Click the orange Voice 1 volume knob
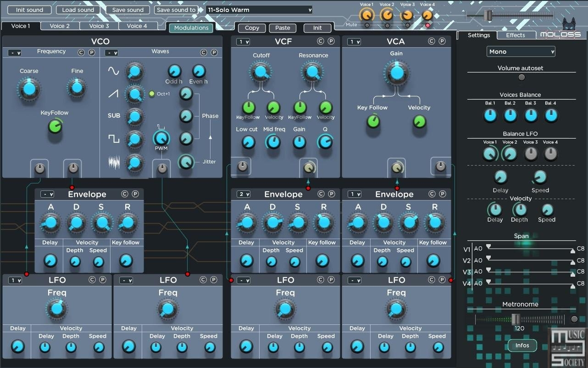Screen dimensions: 588x368 coord(366,15)
